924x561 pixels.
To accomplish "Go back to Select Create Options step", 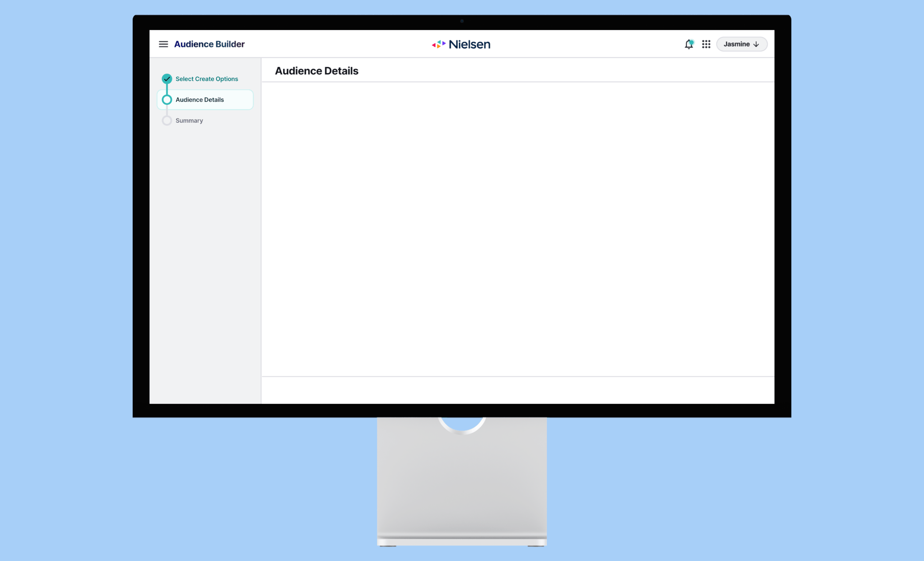I will [x=207, y=79].
